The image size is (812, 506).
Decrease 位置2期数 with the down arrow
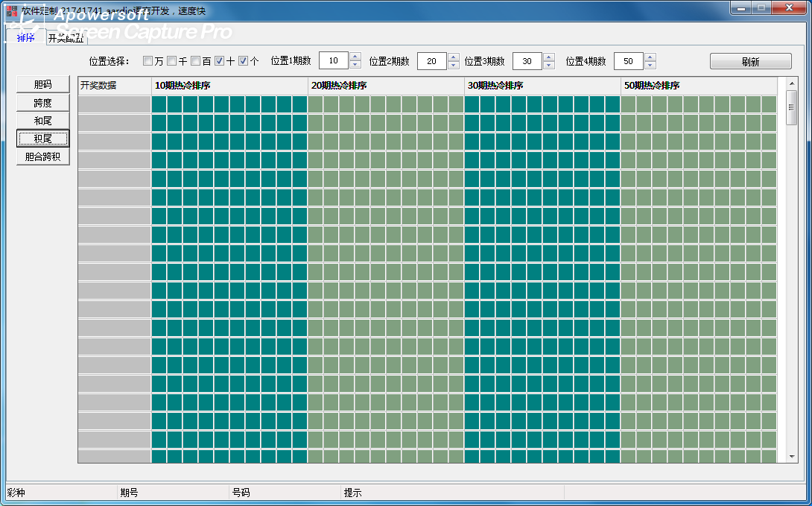click(454, 66)
